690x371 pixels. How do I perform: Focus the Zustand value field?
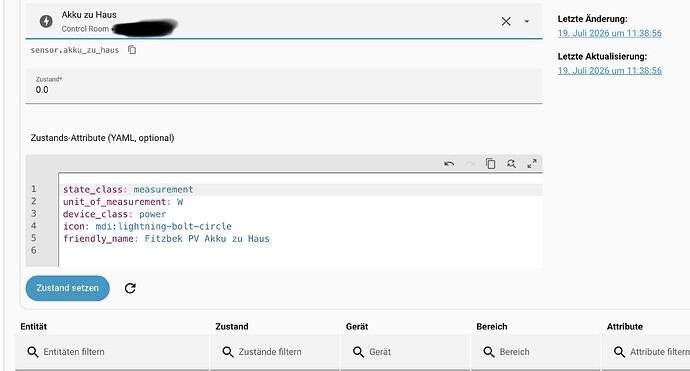point(284,86)
